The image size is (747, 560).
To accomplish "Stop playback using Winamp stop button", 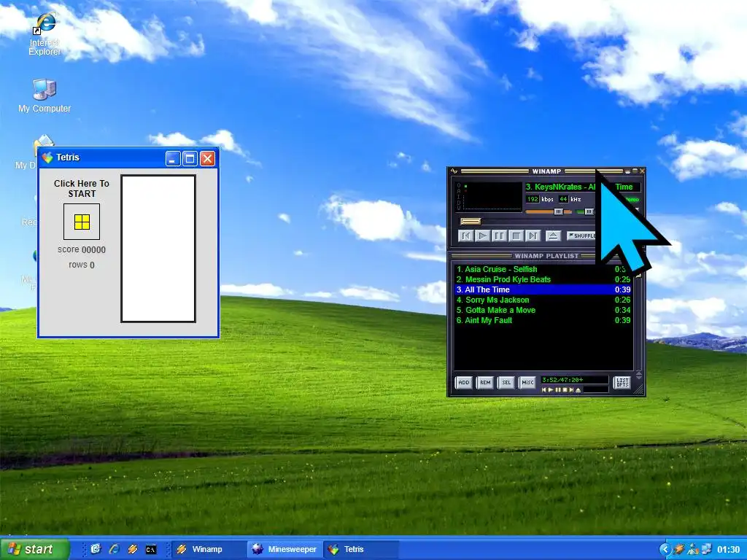I will pyautogui.click(x=516, y=236).
